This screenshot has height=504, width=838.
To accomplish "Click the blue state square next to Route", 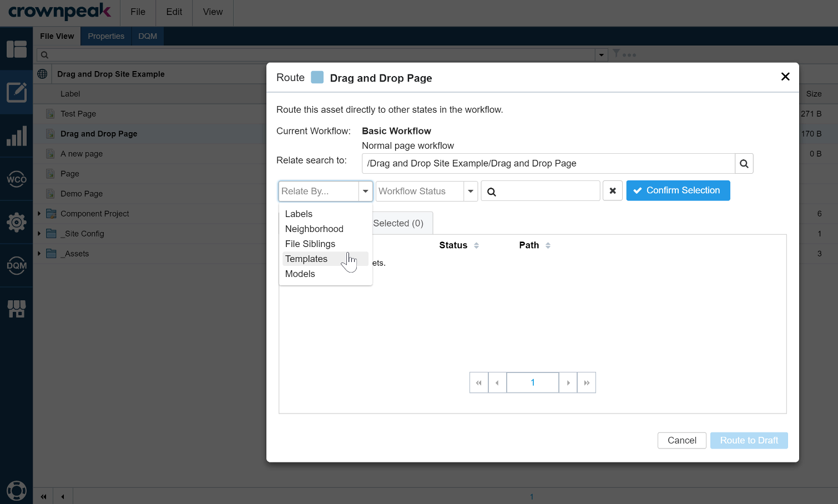I will (x=317, y=77).
